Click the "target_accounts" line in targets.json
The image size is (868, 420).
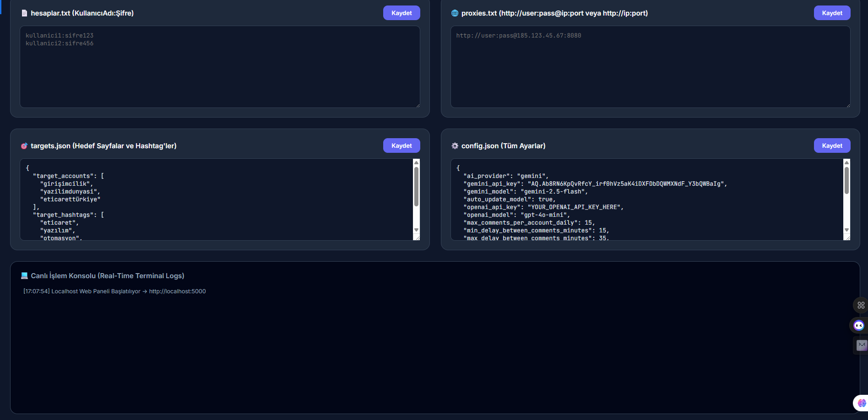[x=69, y=176]
